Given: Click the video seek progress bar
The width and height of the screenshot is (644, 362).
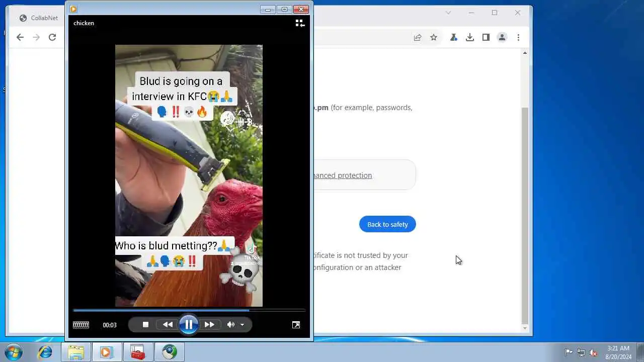Looking at the screenshot, I should (x=189, y=310).
